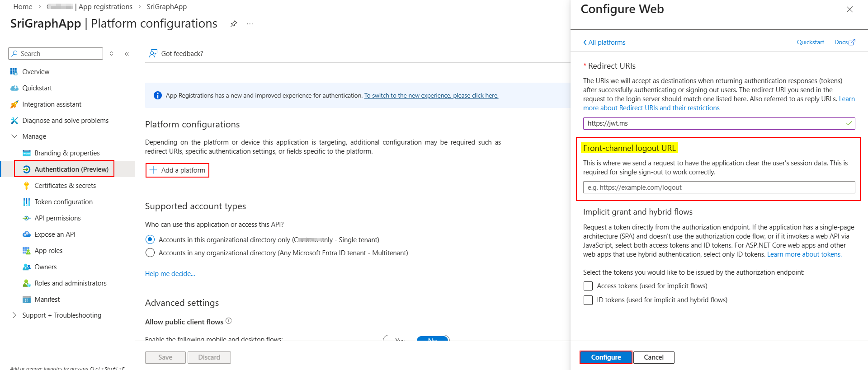Click the Integration assistant rocket icon
Viewport: 868px width, 370px height.
click(x=14, y=104)
